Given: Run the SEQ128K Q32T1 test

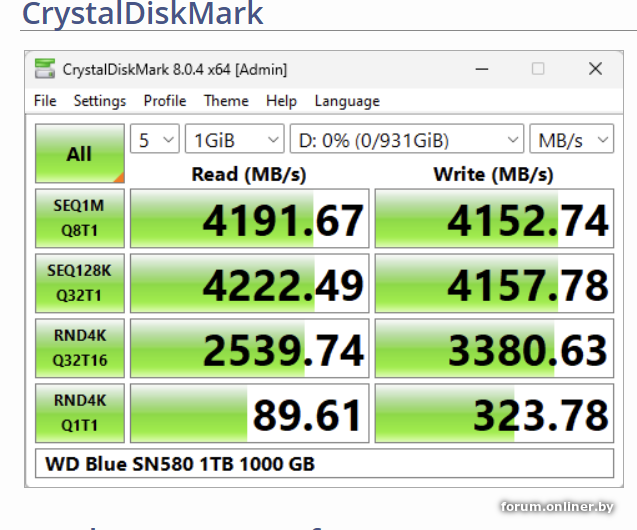Looking at the screenshot, I should coord(80,283).
